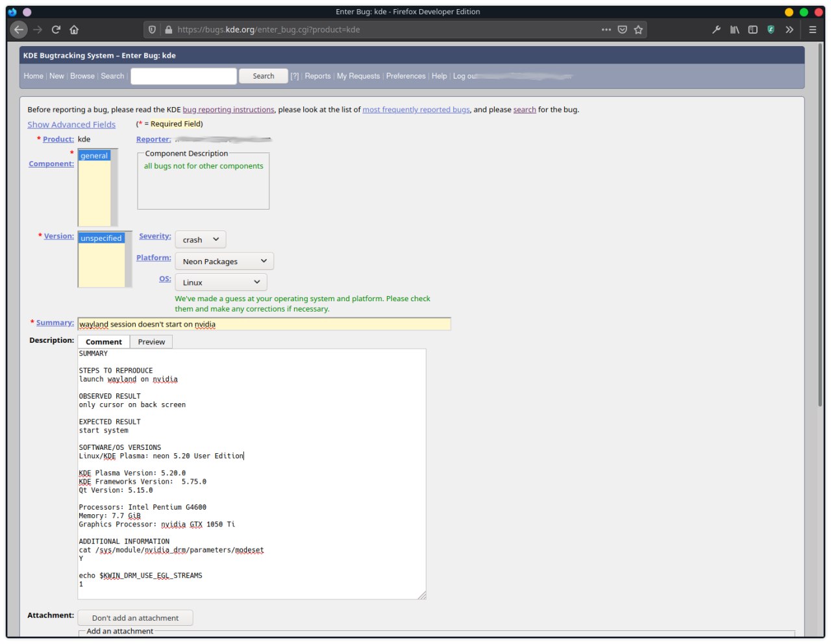Click the Component list scrollbar
This screenshot has width=831, height=644.
pyautogui.click(x=114, y=188)
